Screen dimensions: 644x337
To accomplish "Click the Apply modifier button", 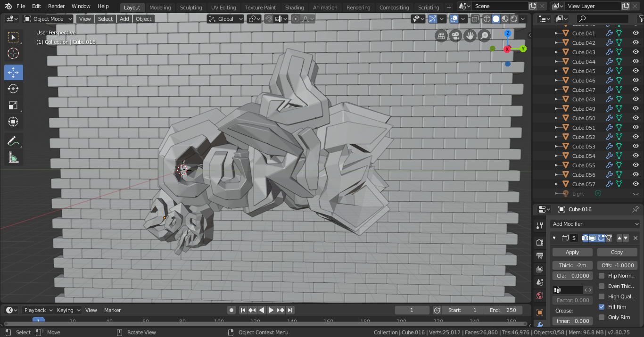I will 572,252.
